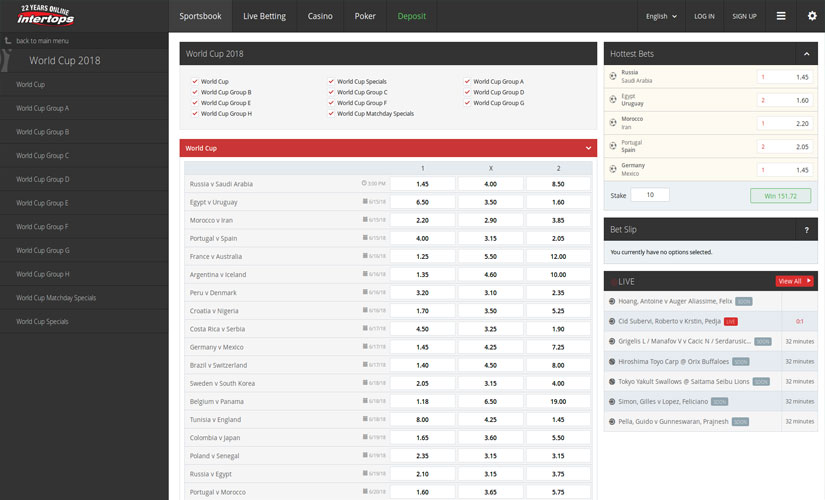Image resolution: width=825 pixels, height=500 pixels.
Task: Click back to main menu link
Action: click(42, 41)
